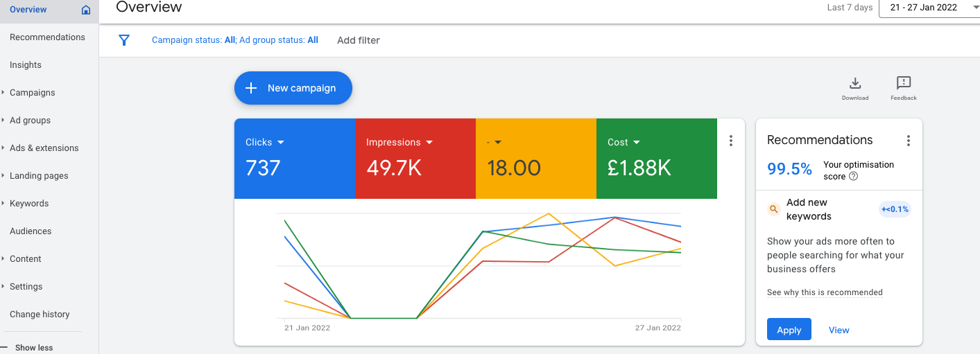Image resolution: width=980 pixels, height=354 pixels.
Task: Open Change history in the sidebar
Action: pyautogui.click(x=40, y=315)
